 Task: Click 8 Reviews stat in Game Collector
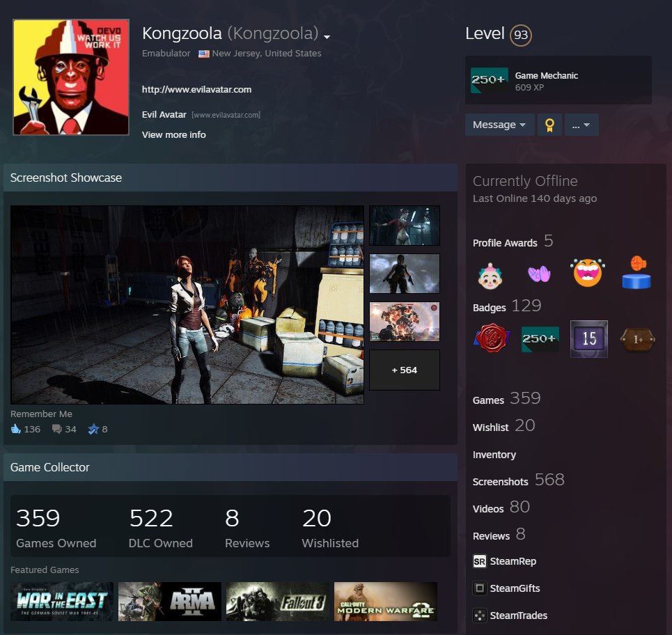tap(247, 528)
